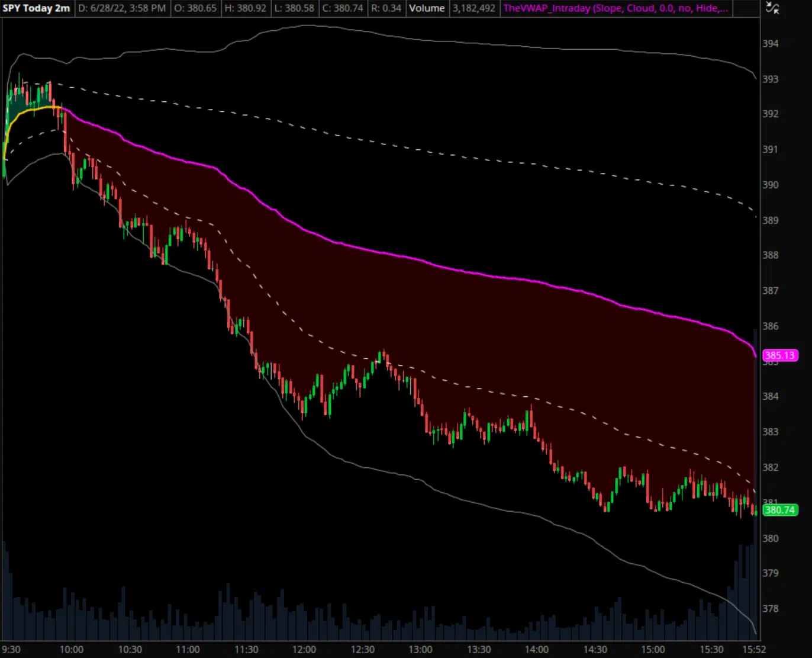Click the 391 price axis label
812x658 pixels.
click(771, 149)
